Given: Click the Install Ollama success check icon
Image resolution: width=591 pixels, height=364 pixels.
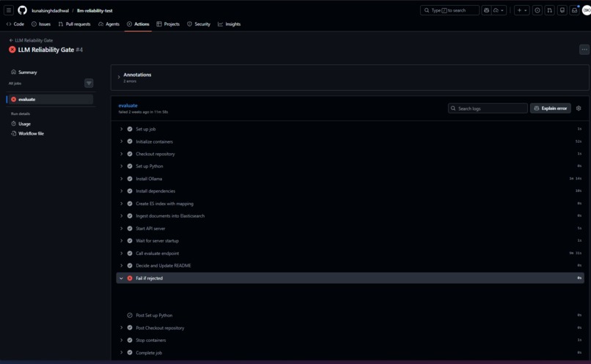Looking at the screenshot, I should pos(130,179).
